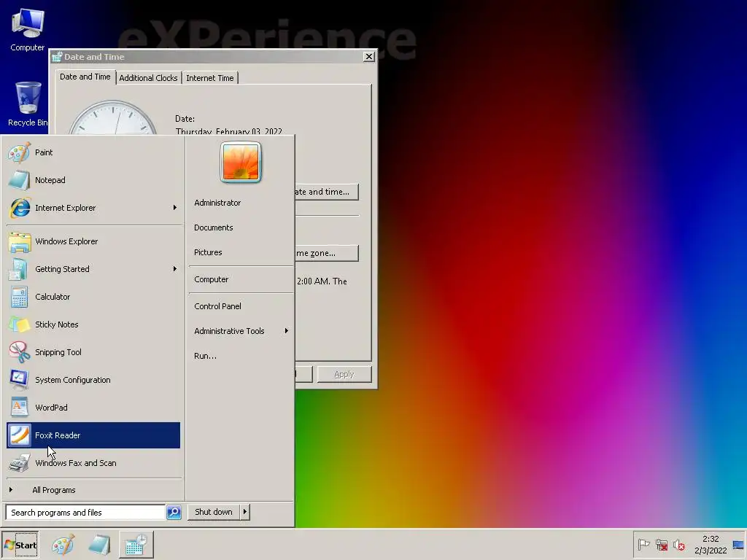The width and height of the screenshot is (747, 560).
Task: Choose Run... in the Start menu
Action: click(x=205, y=356)
